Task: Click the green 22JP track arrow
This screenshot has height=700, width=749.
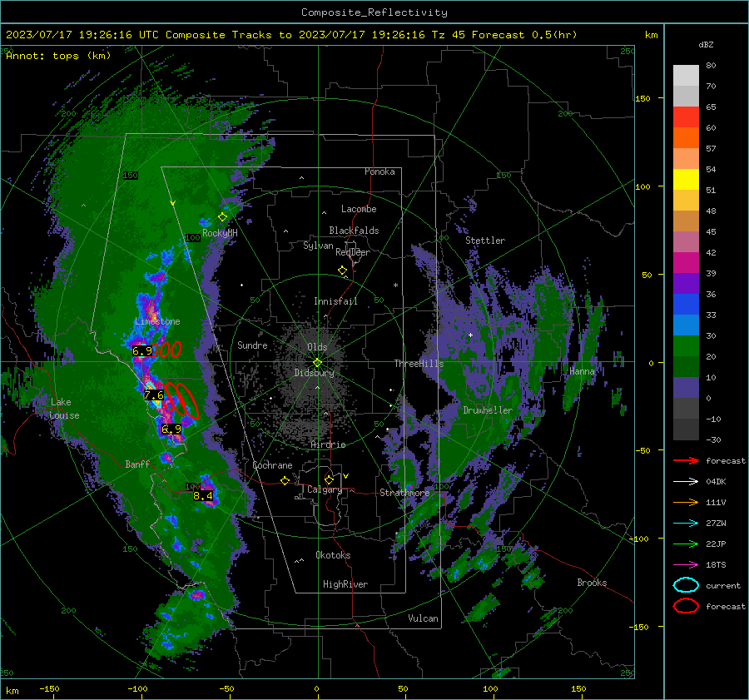Action: (x=686, y=544)
